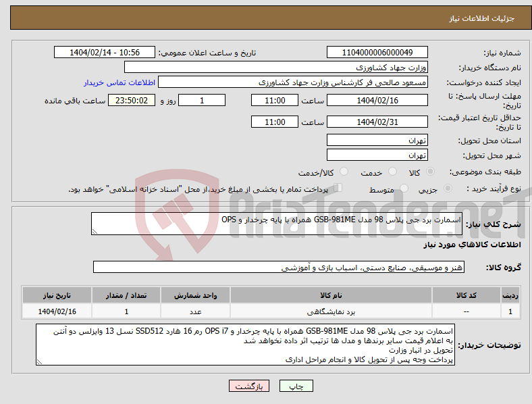Click the تعداد / مقدار column header
Viewport: 532px width, 404px height.
[x=126, y=295]
